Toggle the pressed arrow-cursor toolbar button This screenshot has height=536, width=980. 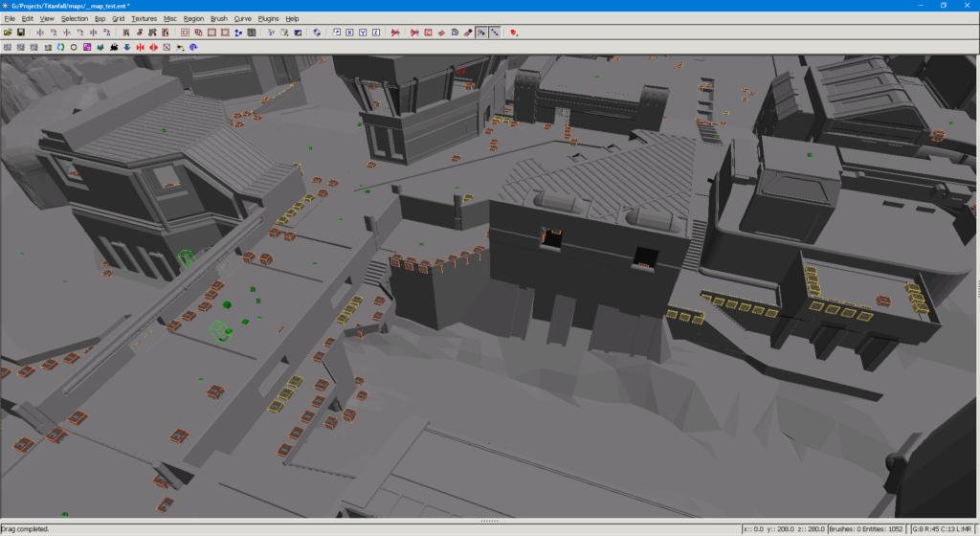480,33
